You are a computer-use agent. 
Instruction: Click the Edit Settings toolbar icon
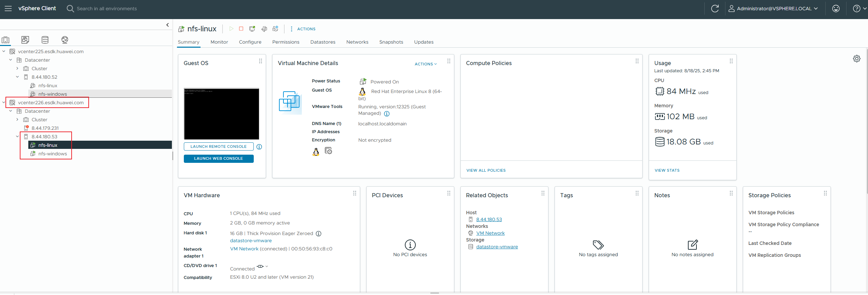pos(264,29)
